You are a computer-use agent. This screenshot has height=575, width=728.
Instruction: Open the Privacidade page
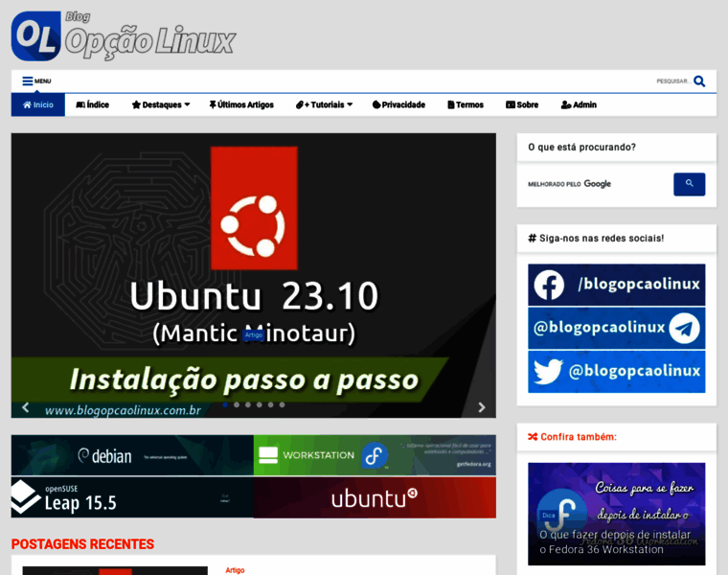coord(398,105)
